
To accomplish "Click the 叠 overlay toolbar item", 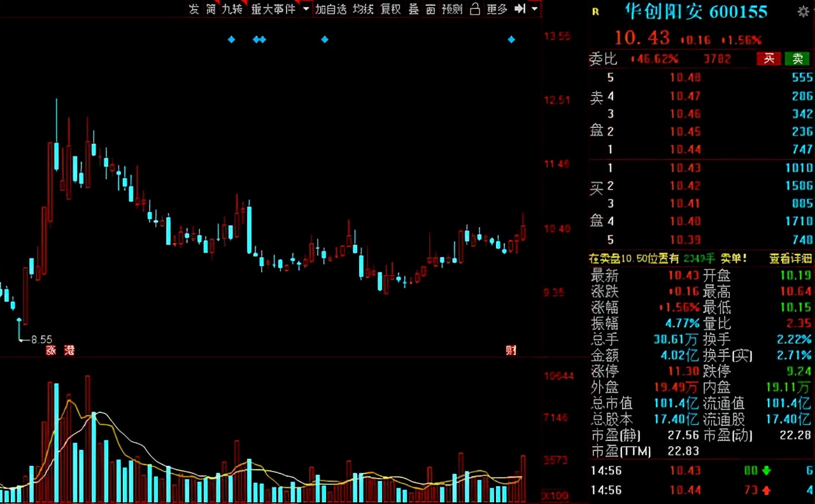I will (413, 9).
